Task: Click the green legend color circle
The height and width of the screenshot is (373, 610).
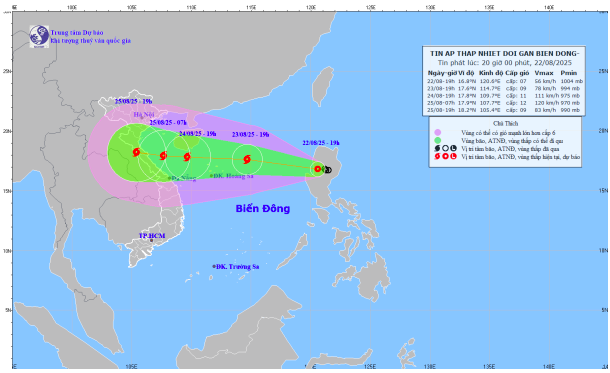Action: coord(438,140)
